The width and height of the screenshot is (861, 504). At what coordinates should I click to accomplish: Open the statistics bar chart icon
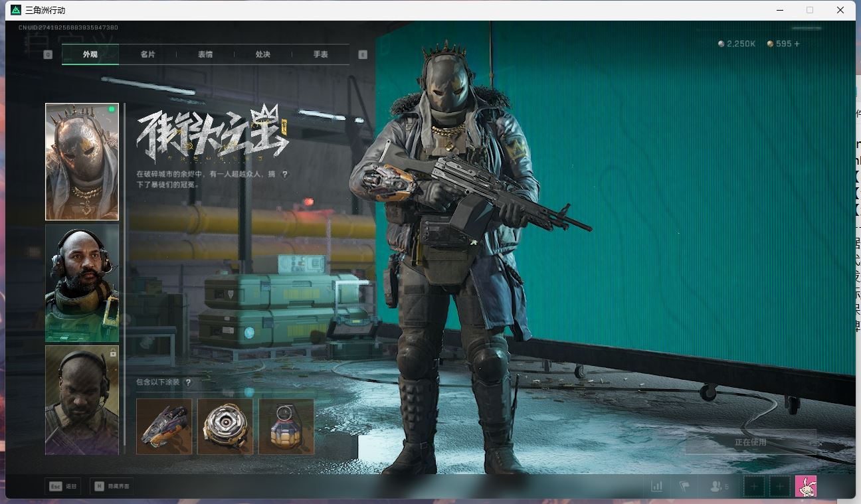click(x=656, y=486)
